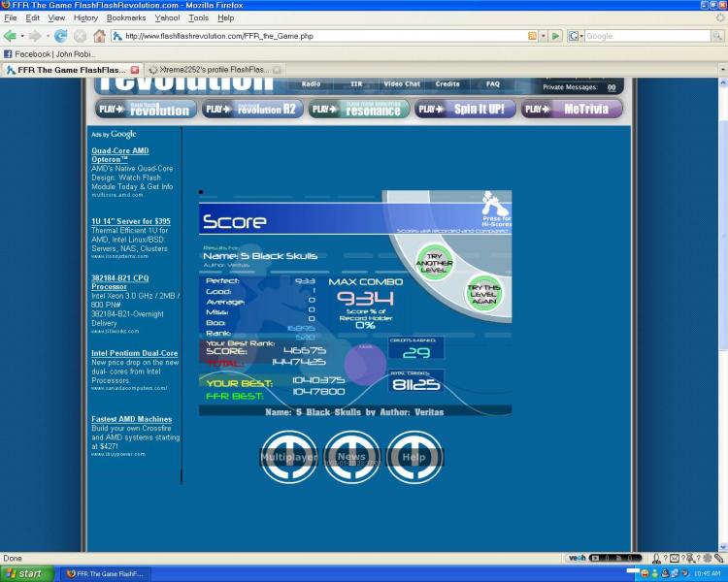This screenshot has width=728, height=582.
Task: Click the site favicon left of the URL
Action: [117, 36]
